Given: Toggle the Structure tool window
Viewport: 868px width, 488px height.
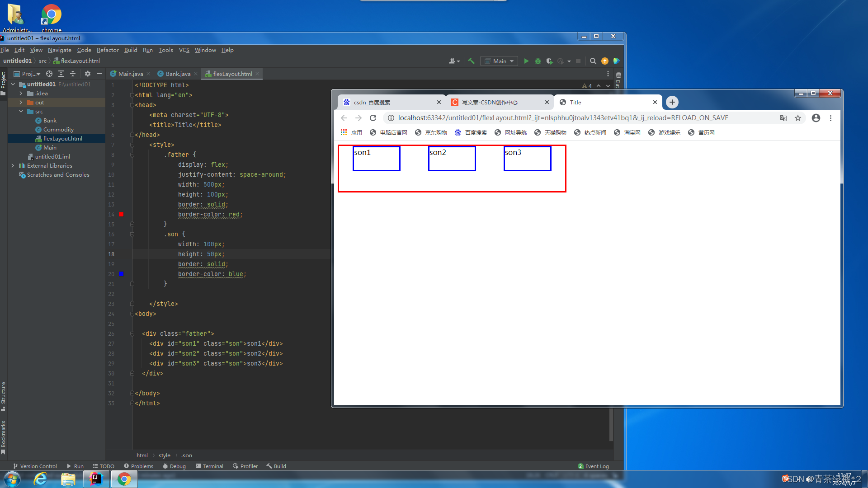Looking at the screenshot, I should [x=3, y=396].
